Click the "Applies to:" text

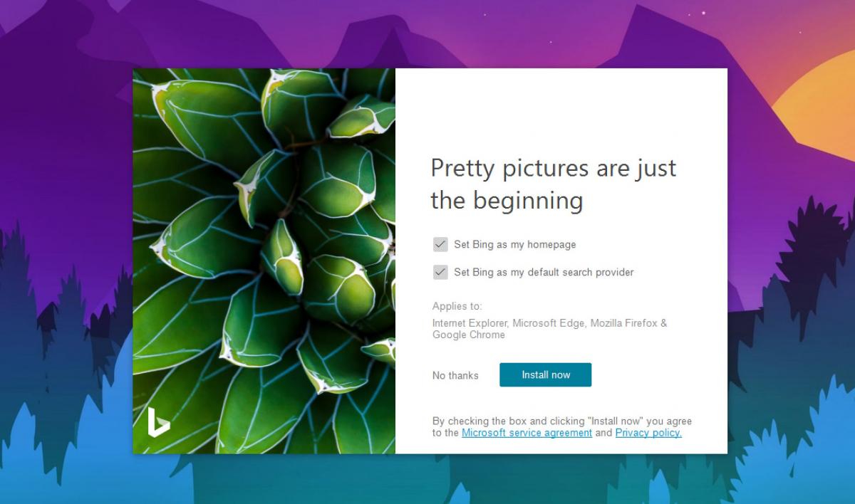click(457, 306)
